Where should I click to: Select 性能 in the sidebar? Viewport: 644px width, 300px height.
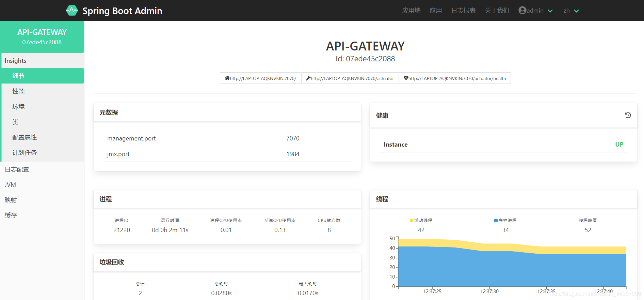(x=43, y=91)
